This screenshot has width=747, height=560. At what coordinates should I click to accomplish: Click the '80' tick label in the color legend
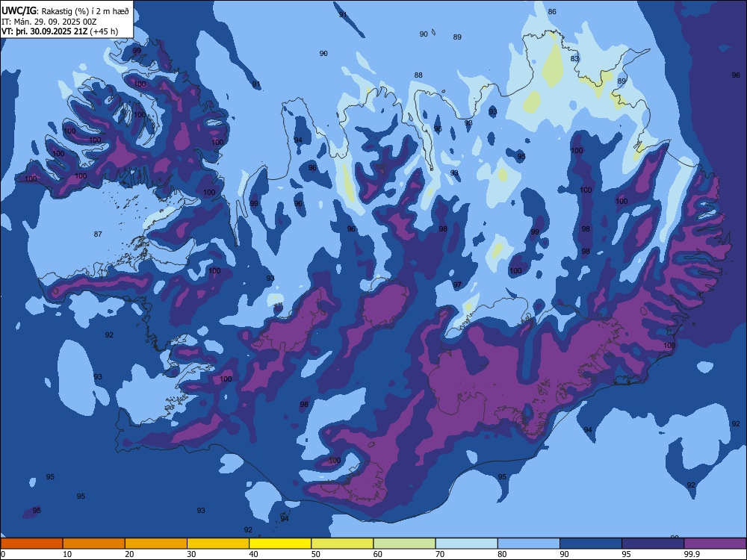click(502, 554)
